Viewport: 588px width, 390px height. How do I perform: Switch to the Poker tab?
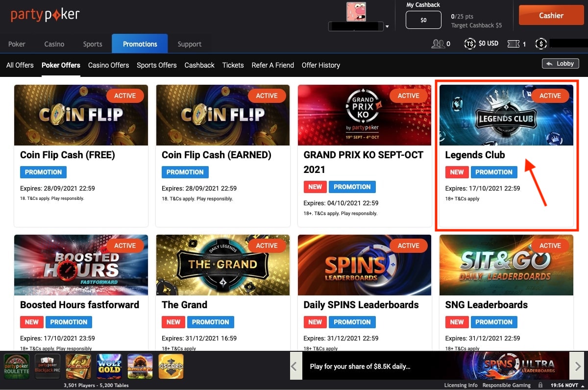click(x=17, y=44)
